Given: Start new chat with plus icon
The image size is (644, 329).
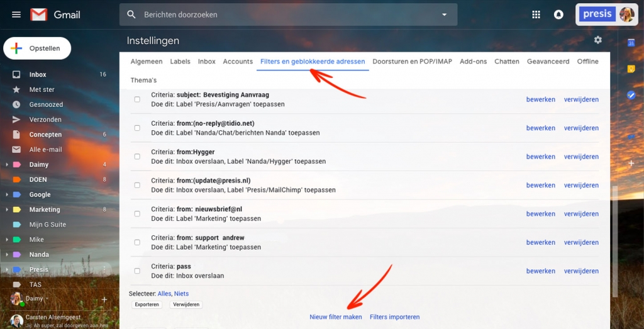Looking at the screenshot, I should pos(104,299).
